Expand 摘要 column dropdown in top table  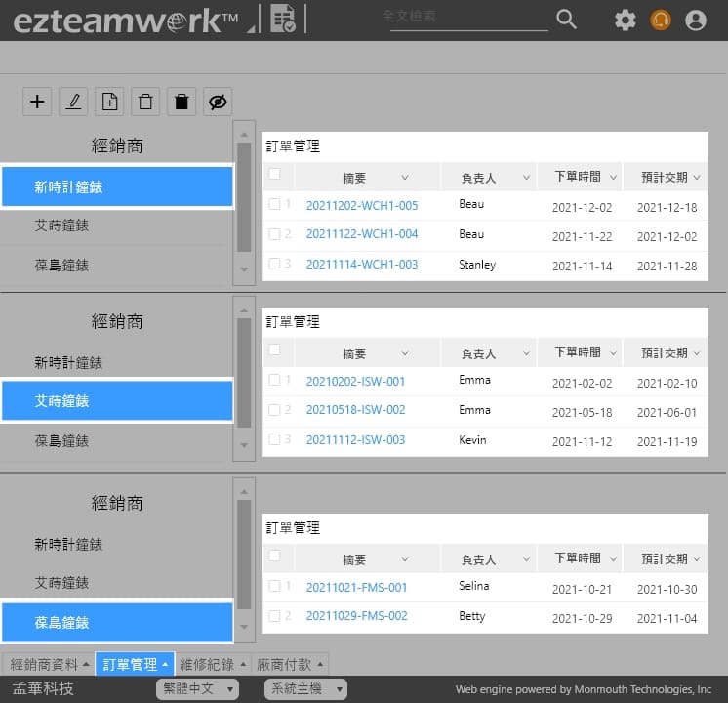click(405, 178)
